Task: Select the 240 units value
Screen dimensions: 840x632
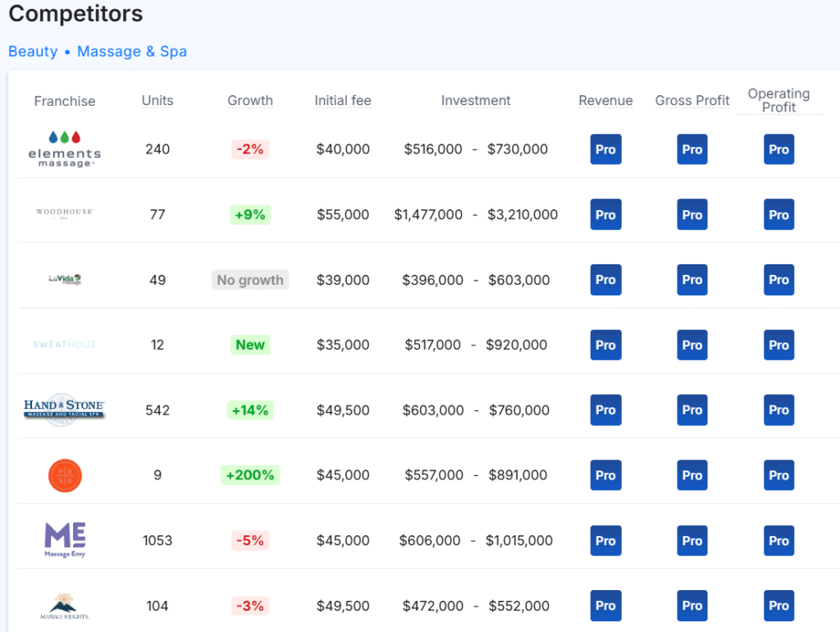Action: (157, 149)
